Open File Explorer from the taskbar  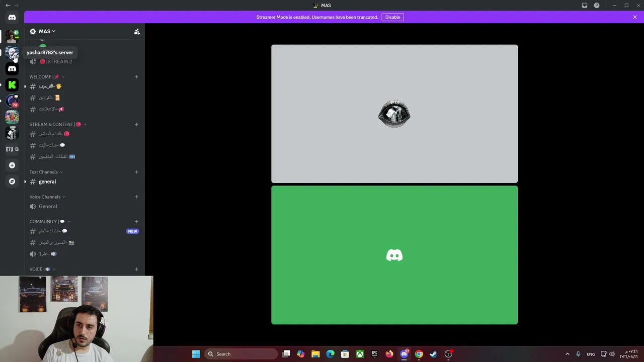point(315,354)
